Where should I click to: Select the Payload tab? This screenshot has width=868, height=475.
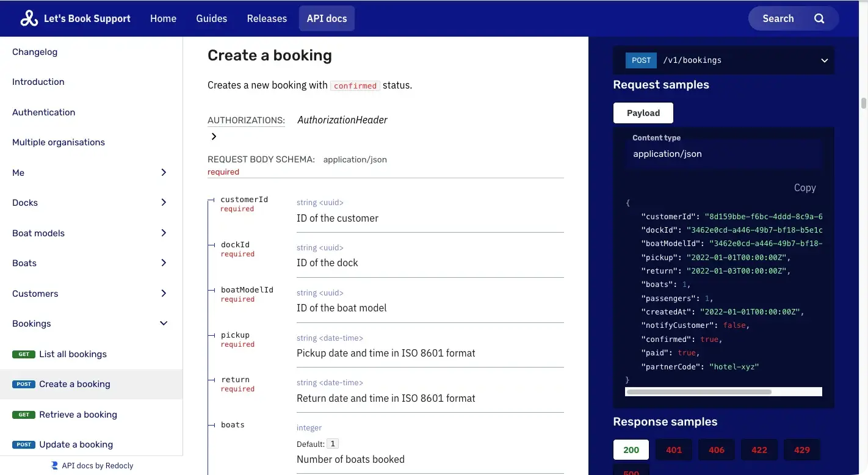(643, 113)
